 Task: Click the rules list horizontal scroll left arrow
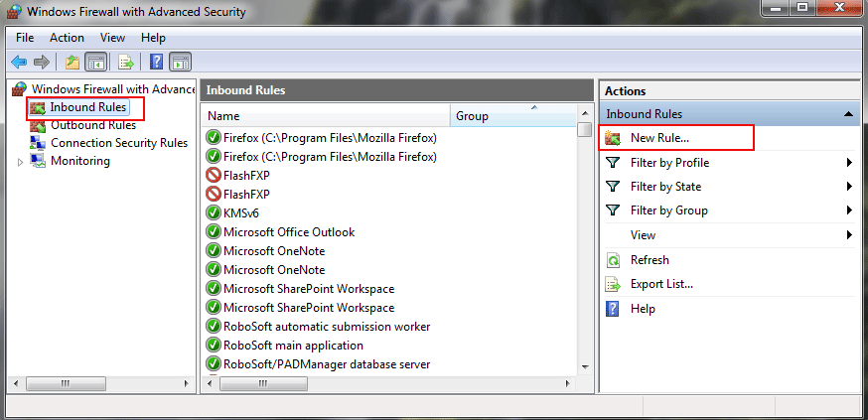[x=212, y=383]
